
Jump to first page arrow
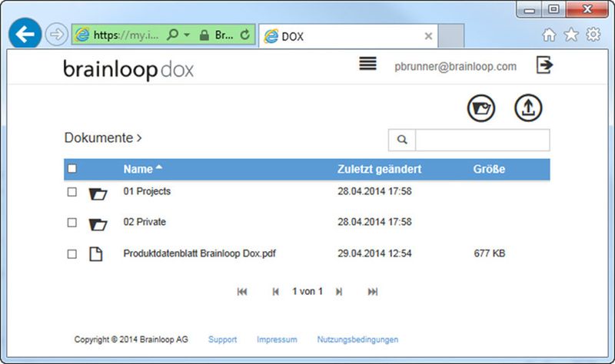[242, 292]
